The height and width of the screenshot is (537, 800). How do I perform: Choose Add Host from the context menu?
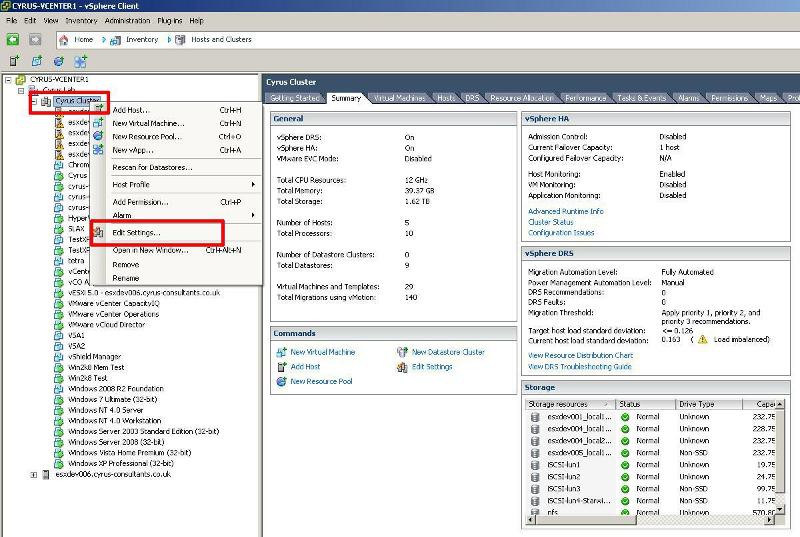pyautogui.click(x=131, y=110)
